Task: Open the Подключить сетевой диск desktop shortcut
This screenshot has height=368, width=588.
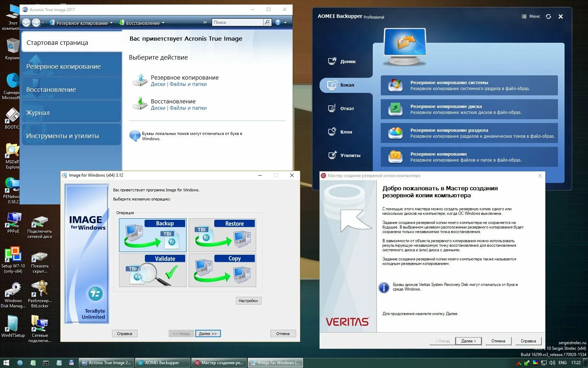Action: 40,227
